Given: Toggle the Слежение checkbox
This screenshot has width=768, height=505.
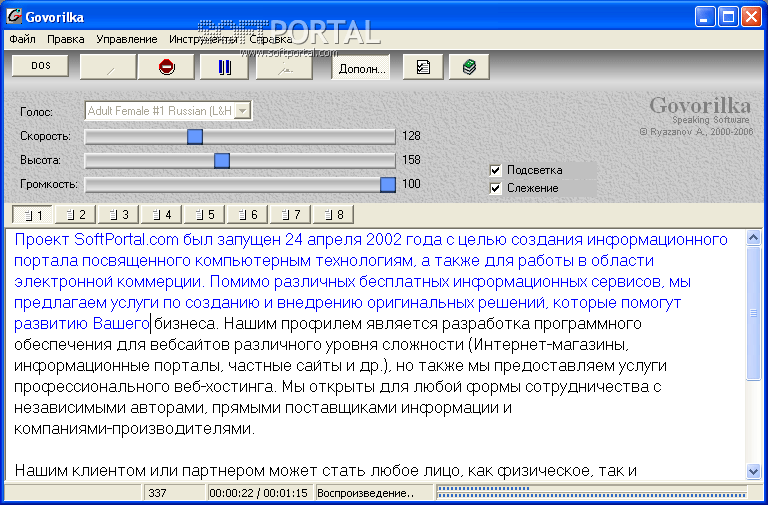Looking at the screenshot, I should [496, 188].
